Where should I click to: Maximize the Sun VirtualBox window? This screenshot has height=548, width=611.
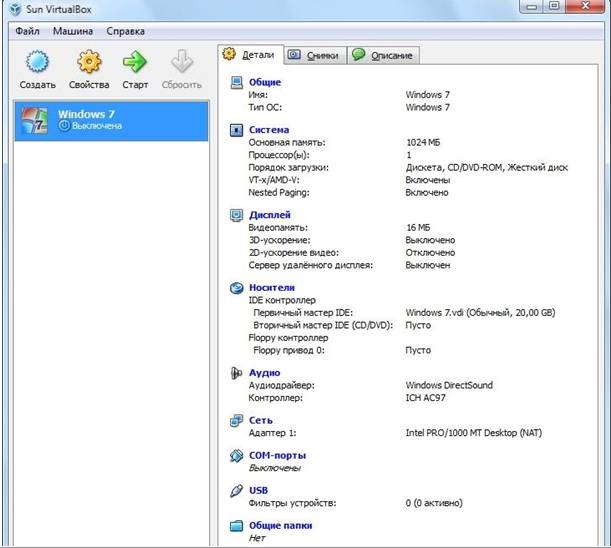click(x=554, y=6)
